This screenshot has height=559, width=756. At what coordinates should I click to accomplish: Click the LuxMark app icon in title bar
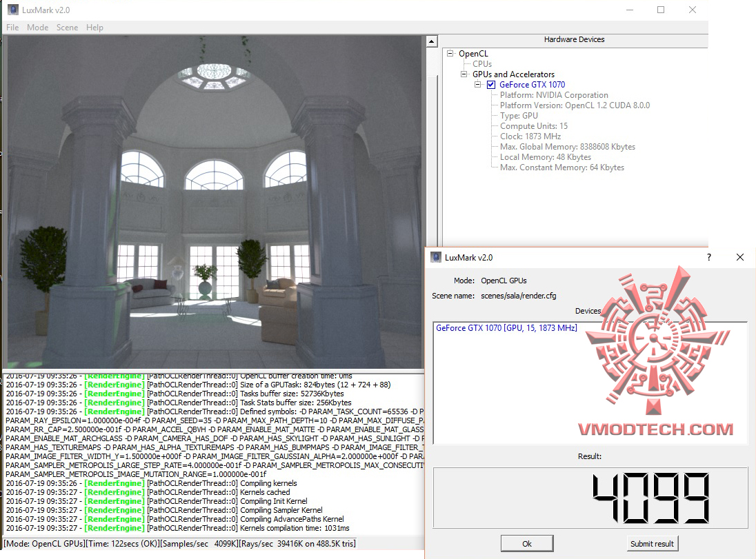click(x=13, y=10)
